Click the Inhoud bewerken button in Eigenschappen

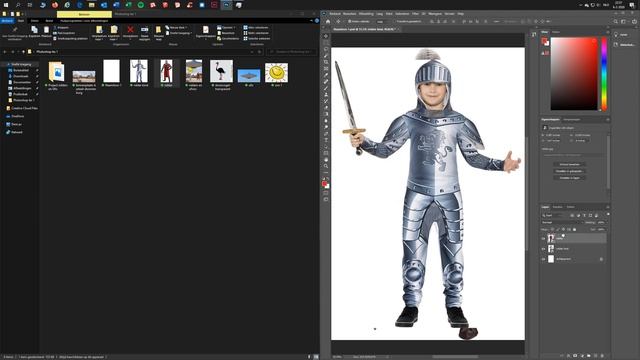point(569,164)
